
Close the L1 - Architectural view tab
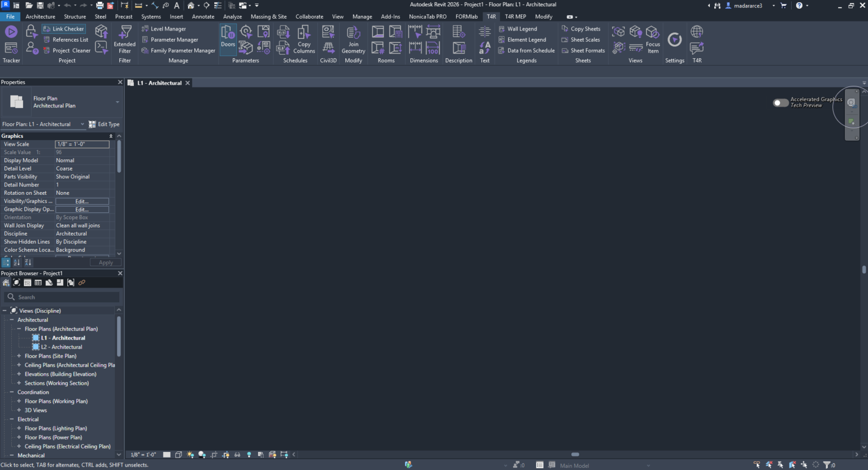click(x=188, y=83)
